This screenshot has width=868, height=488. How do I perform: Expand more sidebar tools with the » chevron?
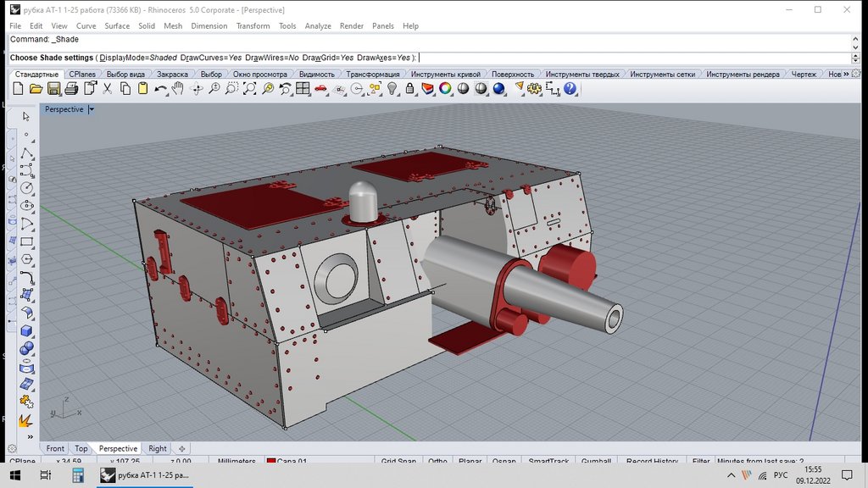[30, 436]
